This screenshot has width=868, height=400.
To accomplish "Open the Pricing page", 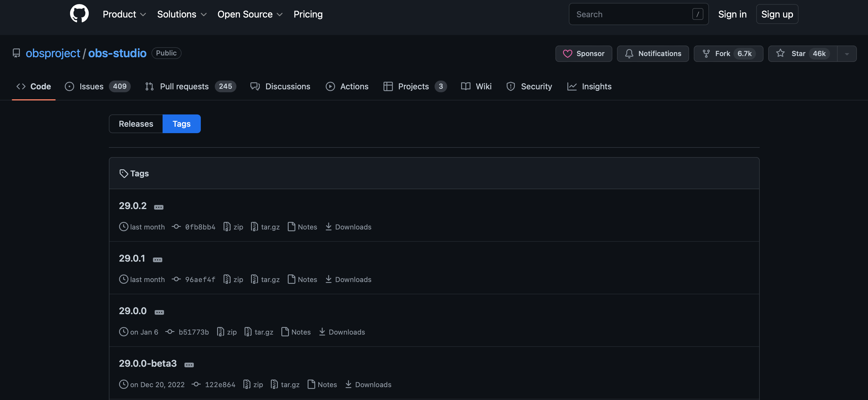I will 308,14.
